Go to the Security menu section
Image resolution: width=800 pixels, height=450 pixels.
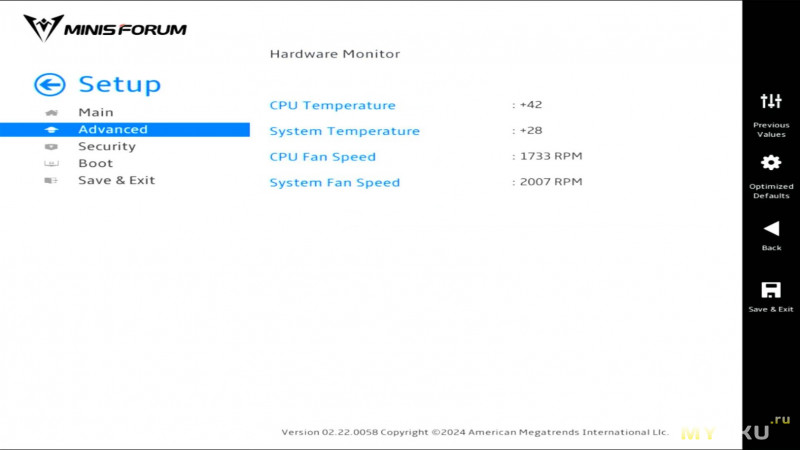point(107,146)
